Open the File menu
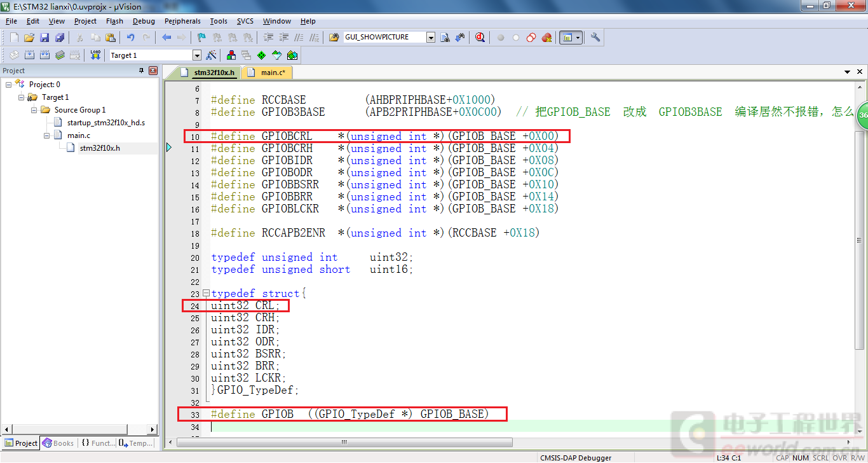Viewport: 868px width, 463px height. (11, 21)
